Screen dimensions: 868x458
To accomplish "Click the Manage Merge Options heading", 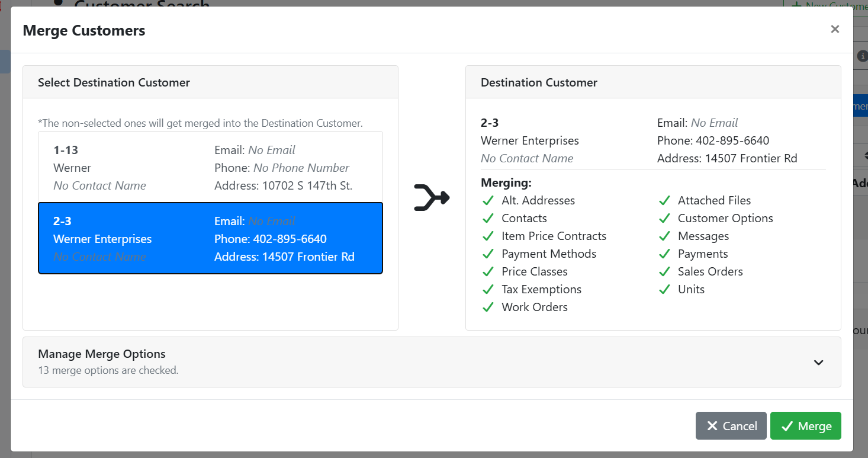I will point(102,354).
